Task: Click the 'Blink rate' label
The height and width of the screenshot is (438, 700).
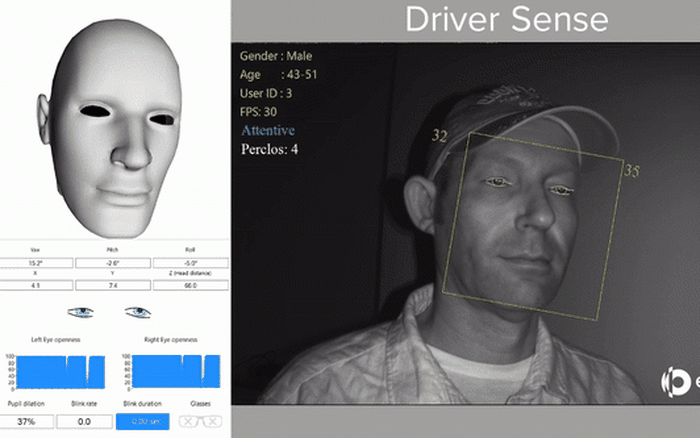Action: coord(84,404)
